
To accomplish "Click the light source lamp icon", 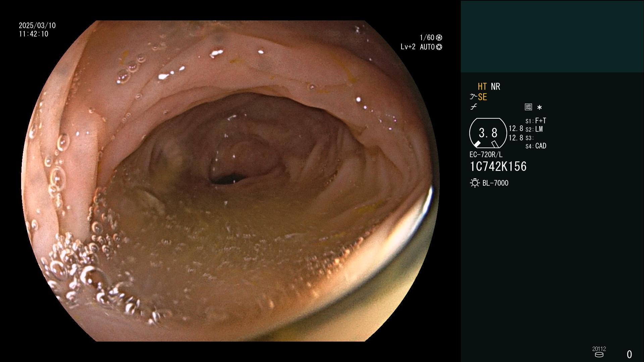I will pyautogui.click(x=475, y=183).
